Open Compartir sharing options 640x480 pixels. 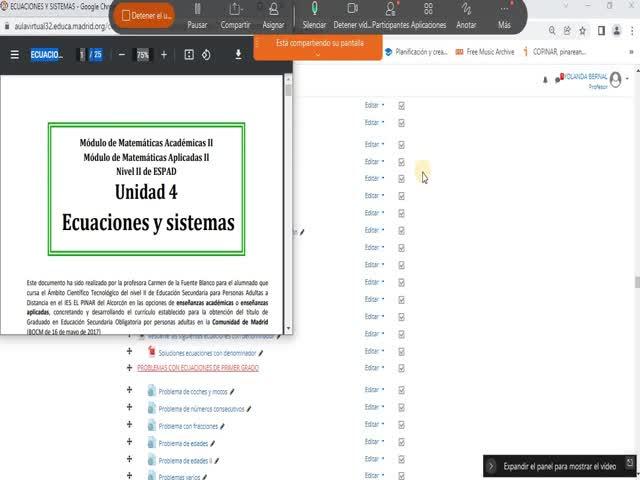235,16
